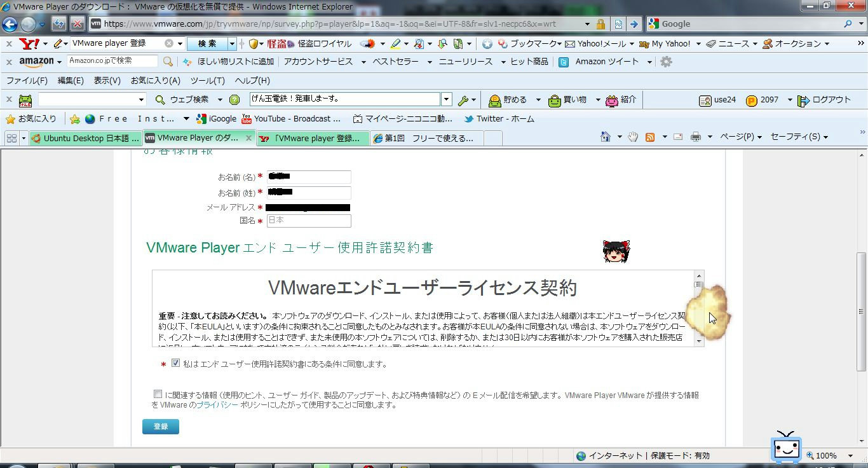Close the VMware Player のダ tab

(249, 138)
